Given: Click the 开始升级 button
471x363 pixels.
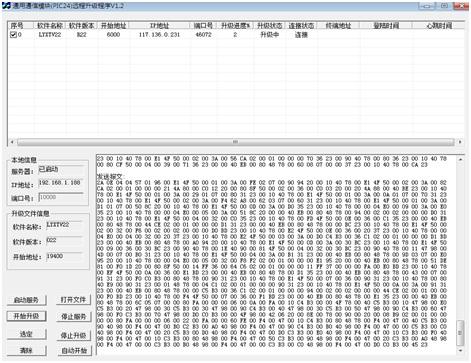Looking at the screenshot, I should [26, 316].
